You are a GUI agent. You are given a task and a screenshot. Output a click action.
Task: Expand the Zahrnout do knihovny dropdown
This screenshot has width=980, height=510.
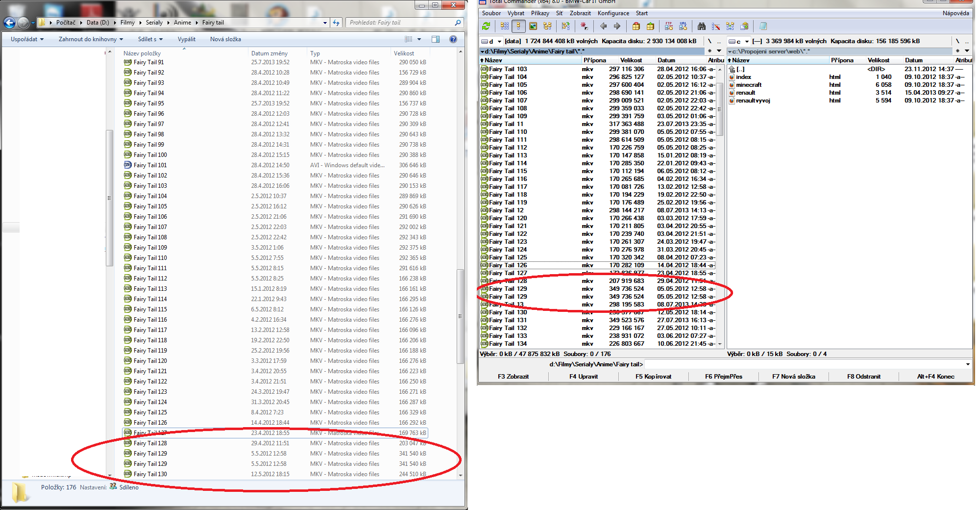tap(91, 39)
